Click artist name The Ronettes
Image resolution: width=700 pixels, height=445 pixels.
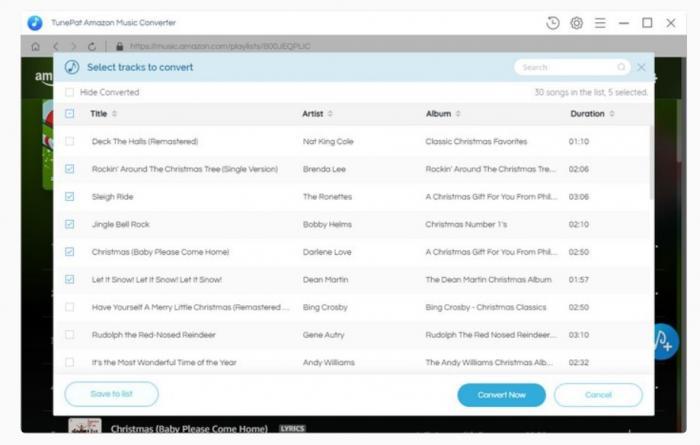(x=327, y=197)
